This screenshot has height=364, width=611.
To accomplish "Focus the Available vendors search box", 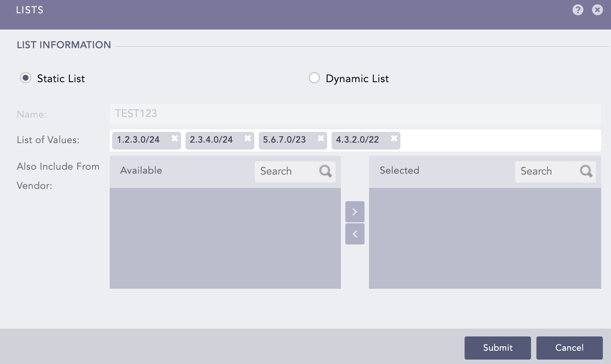I will [285, 171].
